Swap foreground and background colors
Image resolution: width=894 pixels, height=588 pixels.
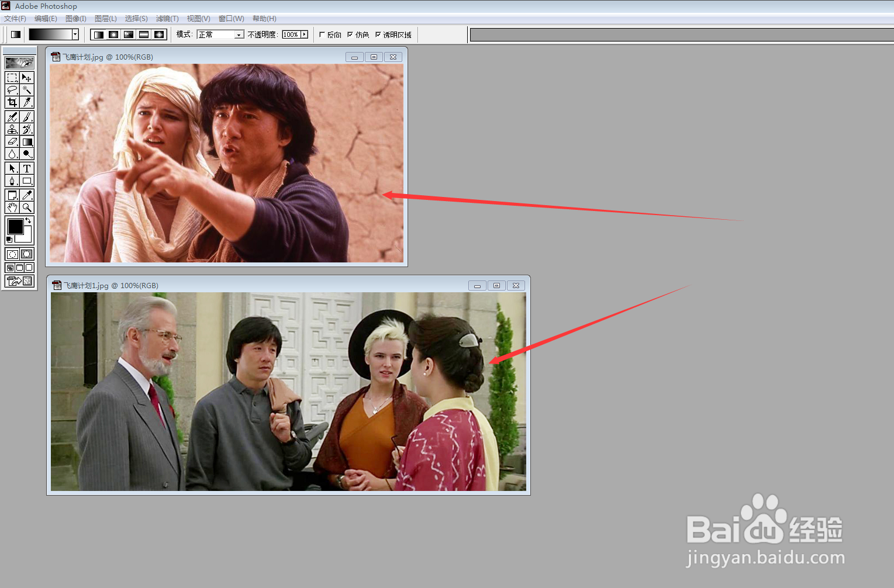point(28,220)
